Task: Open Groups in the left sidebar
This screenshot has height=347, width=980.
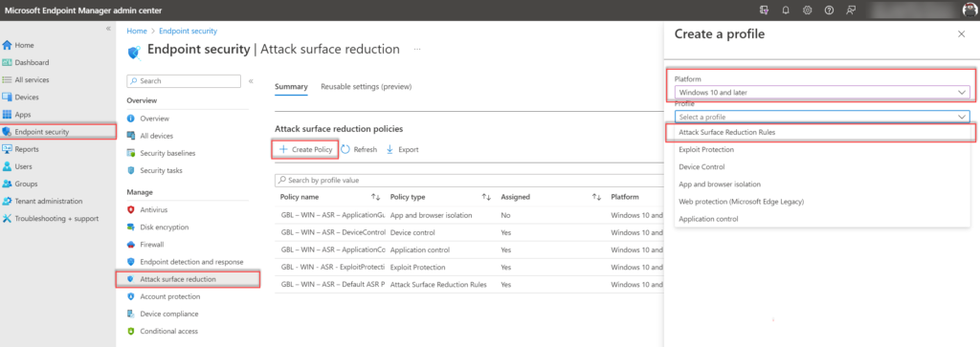Action: click(26, 184)
